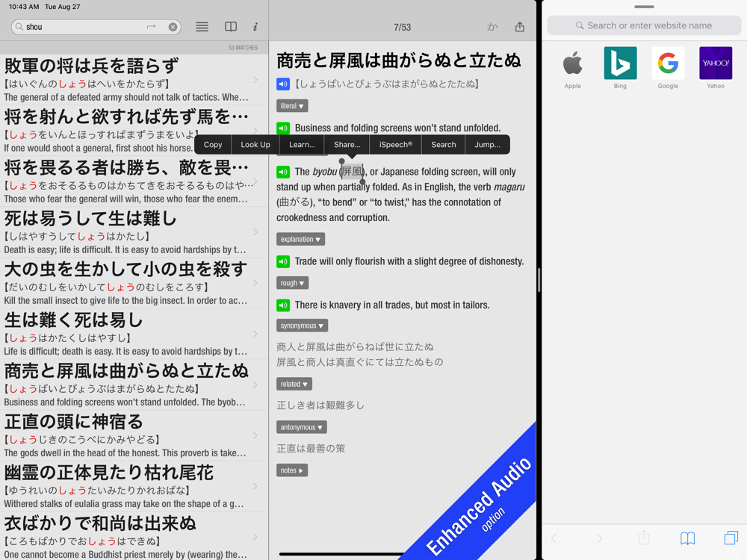Open the Apple favorite in Safari

click(573, 68)
